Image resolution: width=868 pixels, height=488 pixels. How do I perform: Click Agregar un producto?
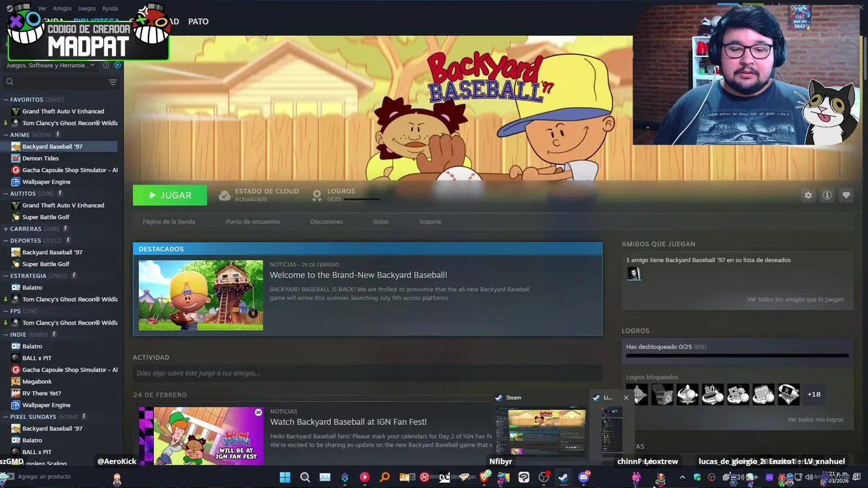(44, 476)
